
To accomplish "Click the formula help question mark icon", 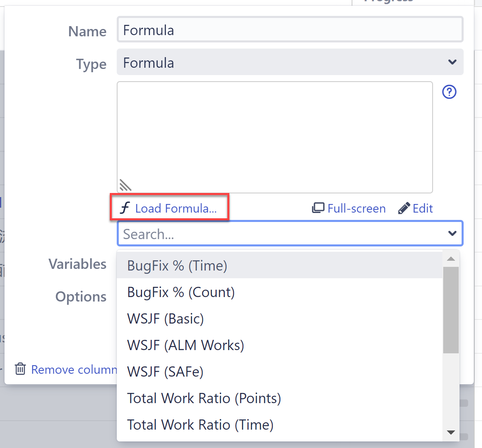I will coord(449,92).
